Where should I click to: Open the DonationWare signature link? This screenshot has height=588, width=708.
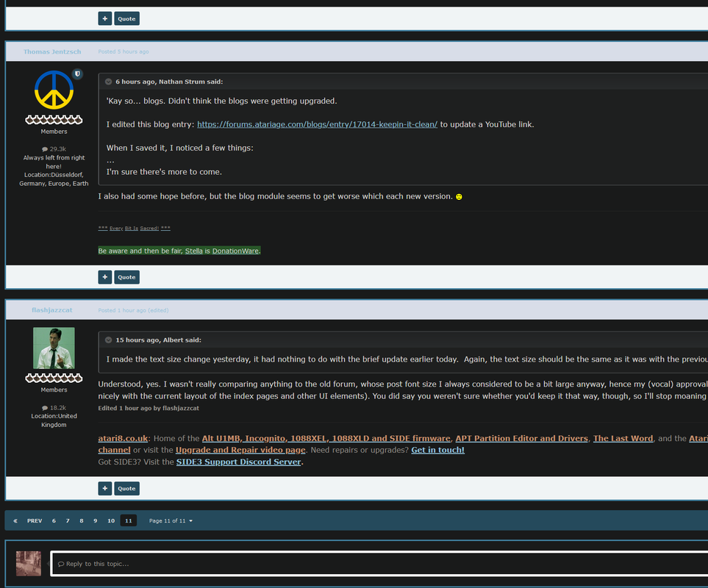point(235,251)
